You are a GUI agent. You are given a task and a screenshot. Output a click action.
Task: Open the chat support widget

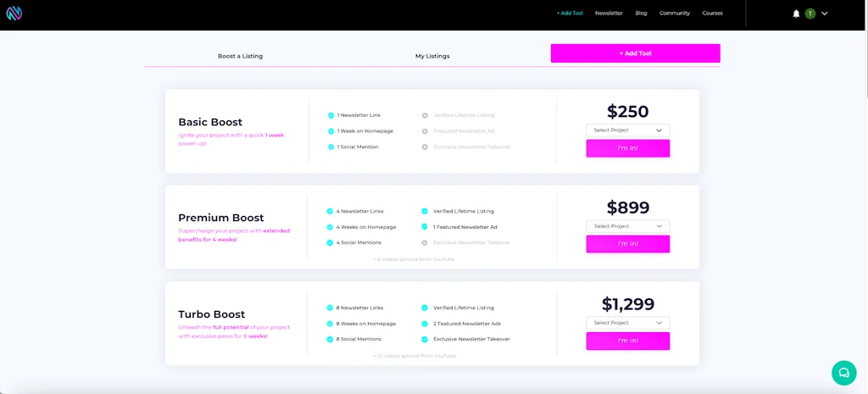(x=843, y=372)
